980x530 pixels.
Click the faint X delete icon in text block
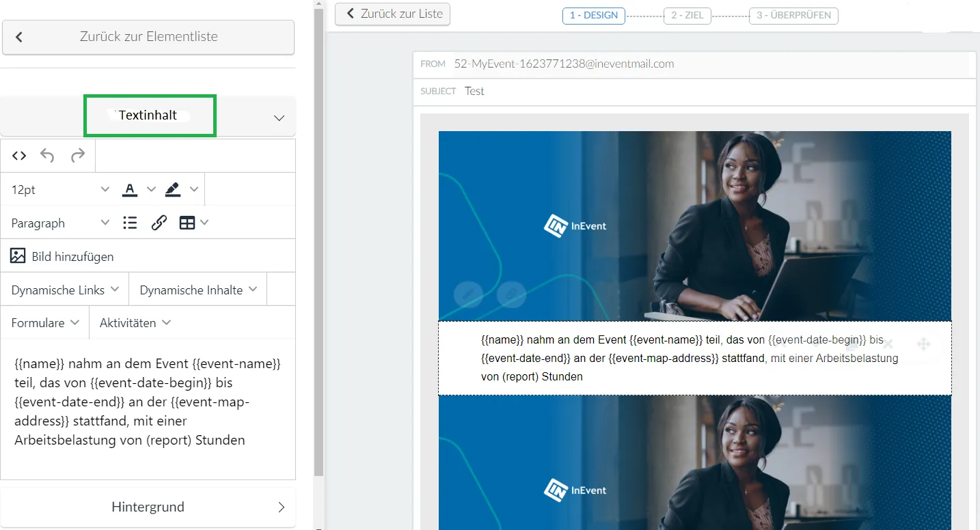tap(888, 344)
